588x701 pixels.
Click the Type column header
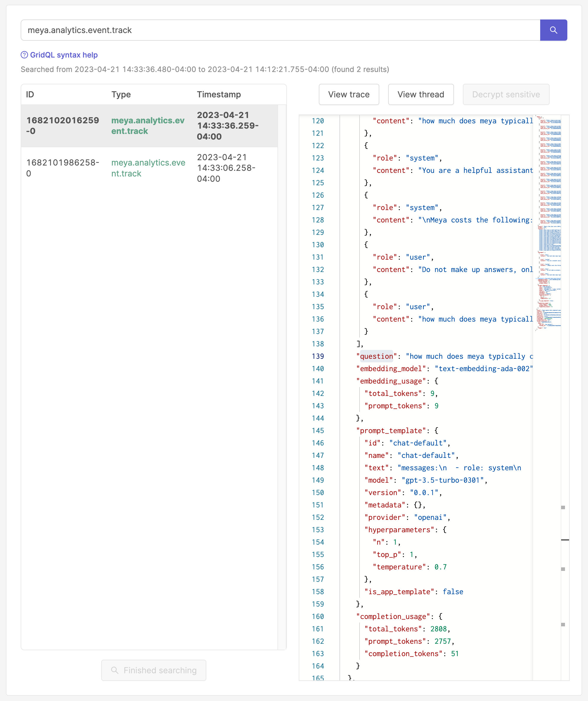[121, 94]
